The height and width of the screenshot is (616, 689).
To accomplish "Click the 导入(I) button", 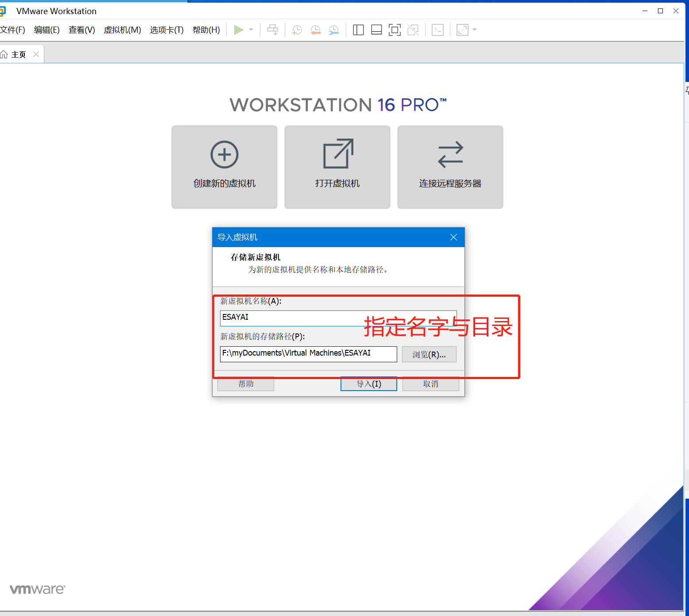I will coord(368,384).
